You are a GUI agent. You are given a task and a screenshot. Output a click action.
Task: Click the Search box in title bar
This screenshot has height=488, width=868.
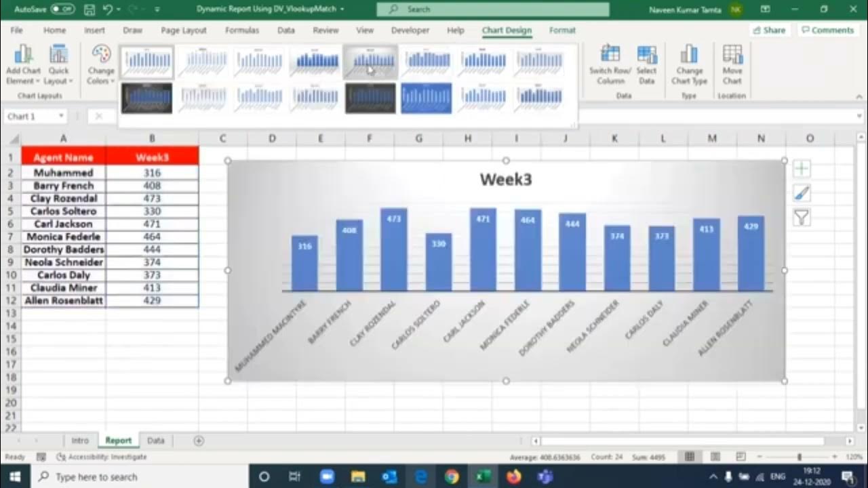pyautogui.click(x=493, y=9)
